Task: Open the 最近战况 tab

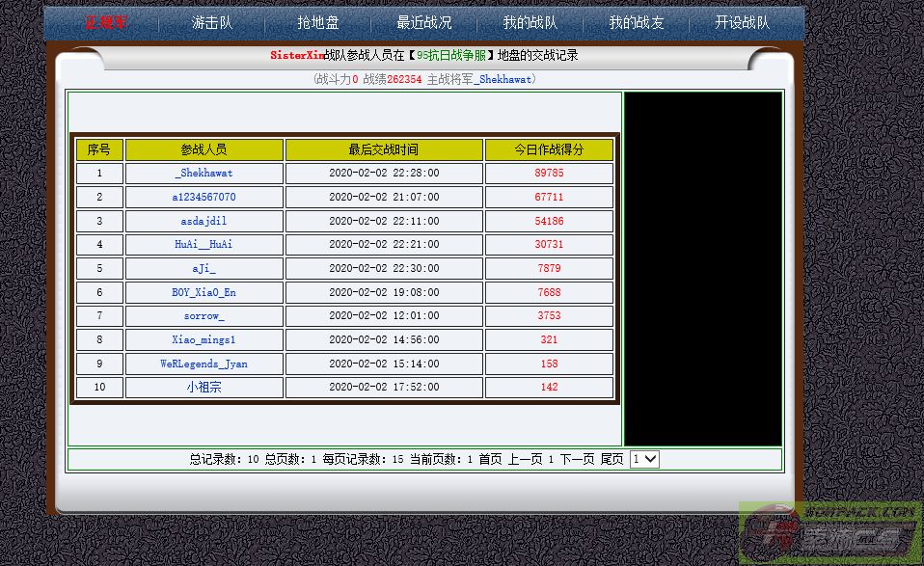Action: (x=423, y=22)
